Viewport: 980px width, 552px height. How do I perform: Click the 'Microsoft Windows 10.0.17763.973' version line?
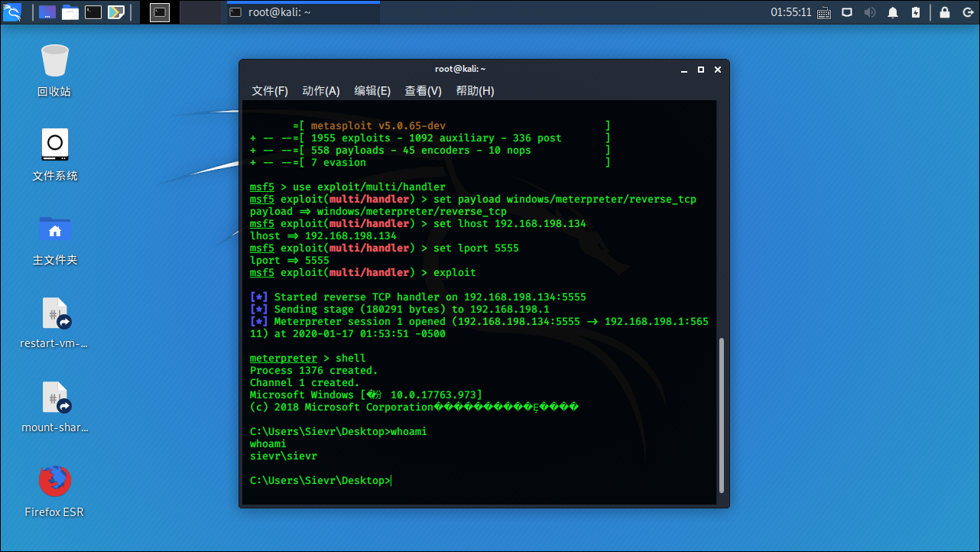point(366,395)
